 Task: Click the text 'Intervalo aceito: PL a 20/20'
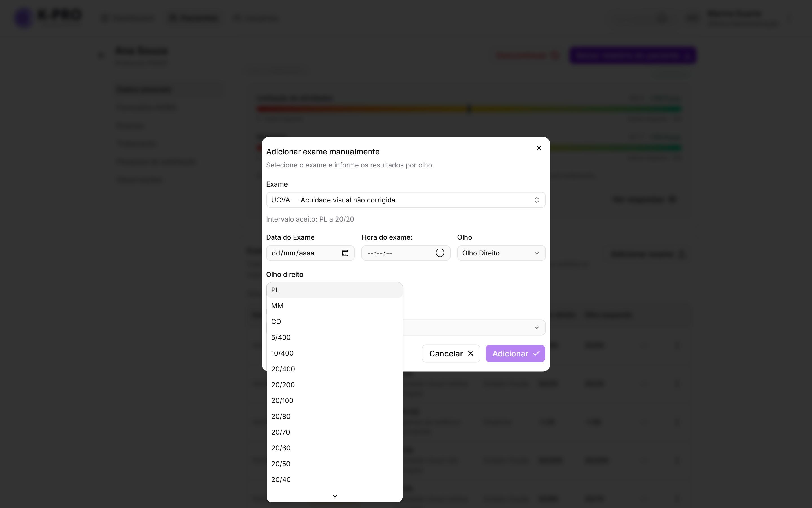(310, 219)
